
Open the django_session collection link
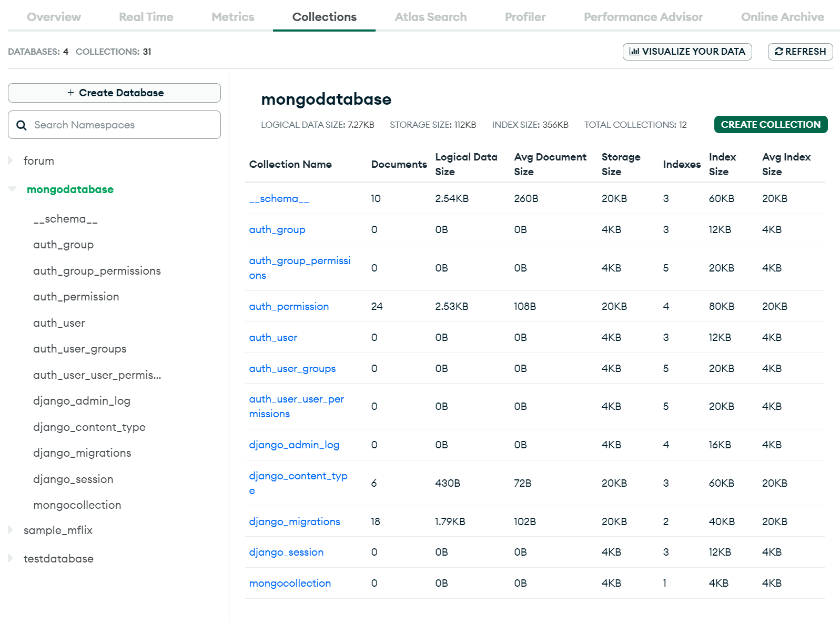[286, 552]
